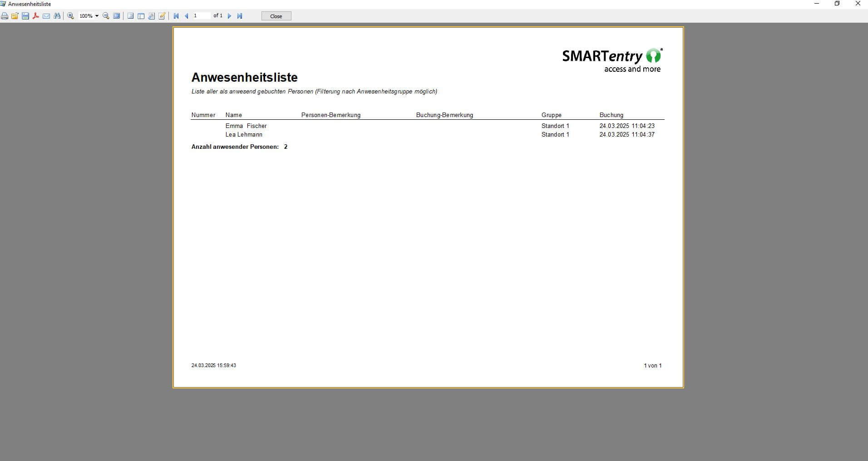This screenshot has height=461, width=868.
Task: Activate the report edit tool
Action: tap(162, 15)
